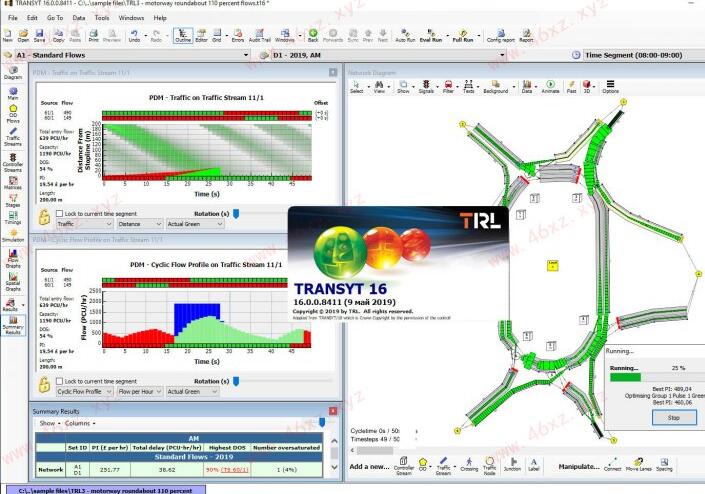Click the Summary Results blue slider handle

click(322, 423)
